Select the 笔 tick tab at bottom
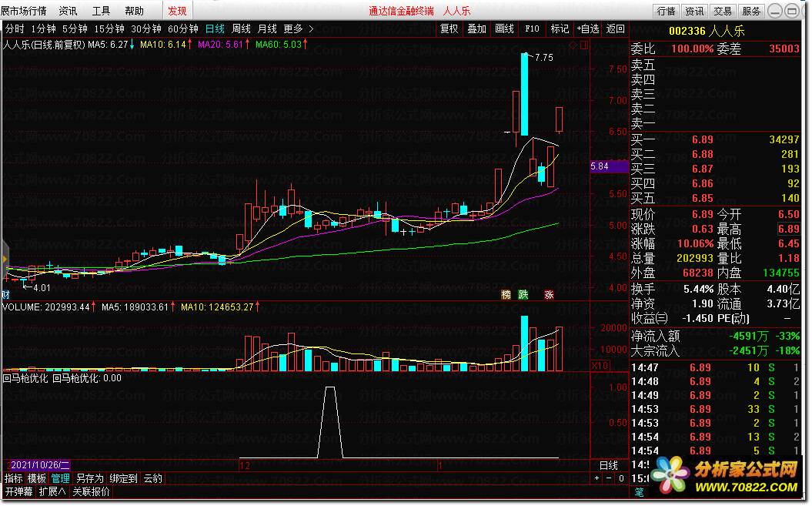 (x=640, y=491)
